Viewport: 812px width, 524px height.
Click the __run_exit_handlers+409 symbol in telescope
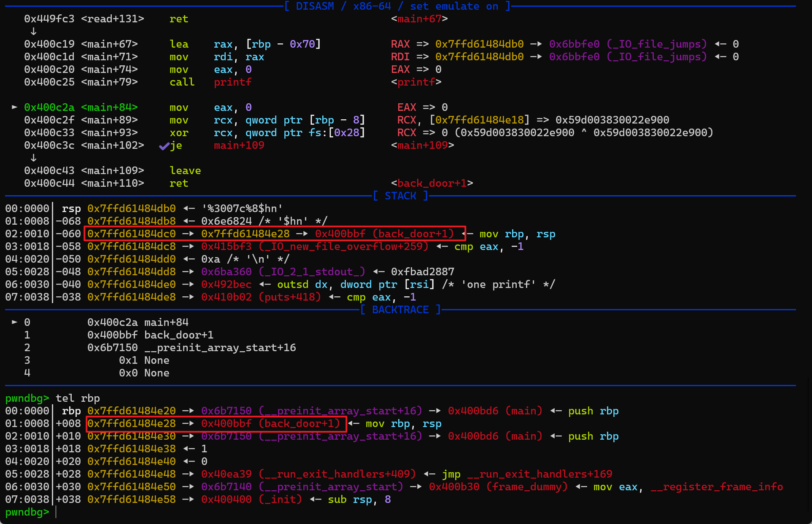pyautogui.click(x=337, y=474)
